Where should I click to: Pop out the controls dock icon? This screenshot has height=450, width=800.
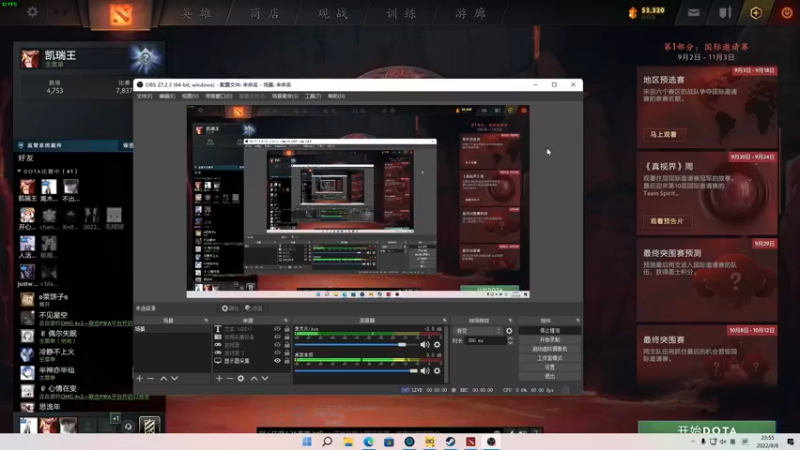coord(578,320)
